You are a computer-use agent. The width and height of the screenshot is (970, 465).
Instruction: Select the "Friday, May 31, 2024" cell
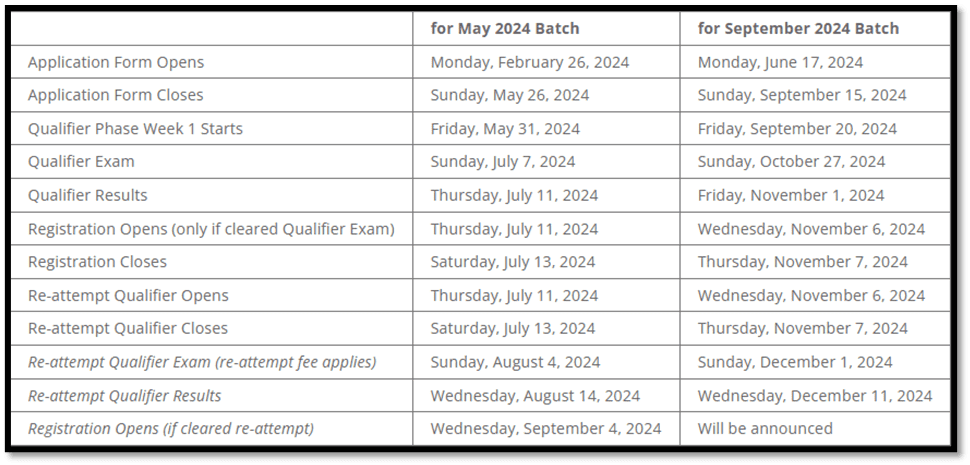pos(505,129)
